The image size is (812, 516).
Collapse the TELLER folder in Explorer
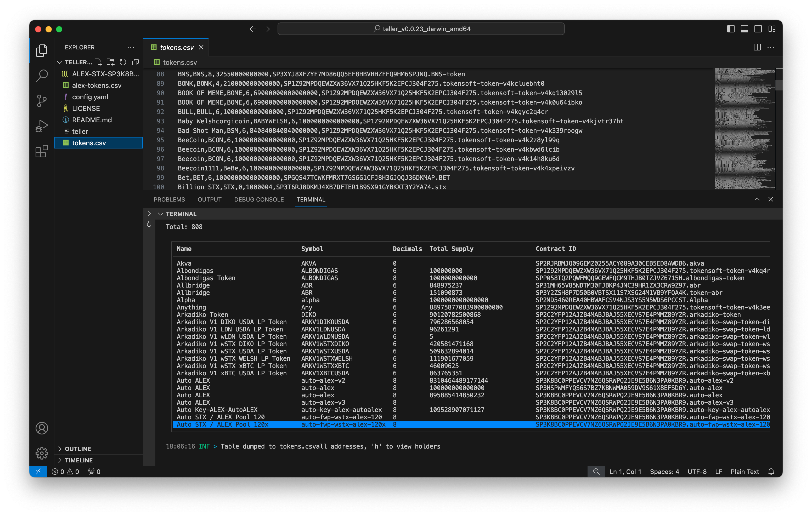tap(60, 62)
